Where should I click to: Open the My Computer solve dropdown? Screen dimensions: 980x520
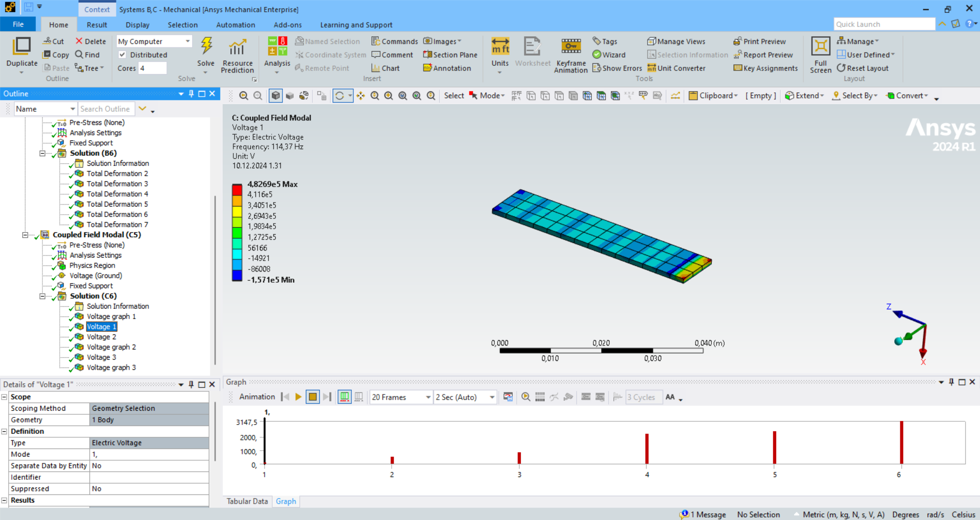click(x=154, y=41)
